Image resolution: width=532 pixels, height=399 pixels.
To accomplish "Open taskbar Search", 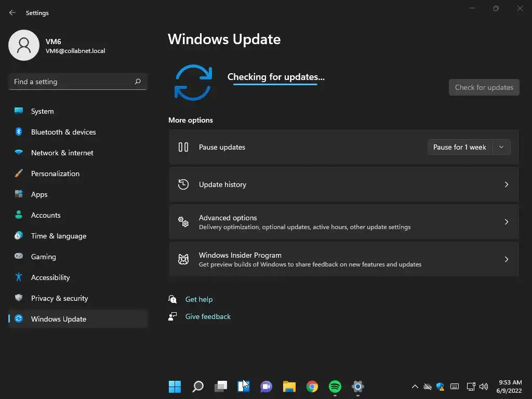I will pos(198,387).
